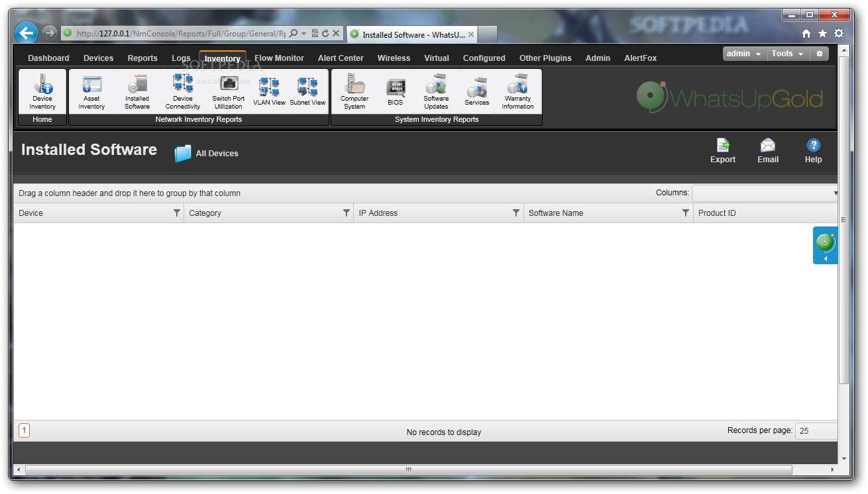868x494 pixels.
Task: Switch to the Reports tab
Action: [x=142, y=58]
